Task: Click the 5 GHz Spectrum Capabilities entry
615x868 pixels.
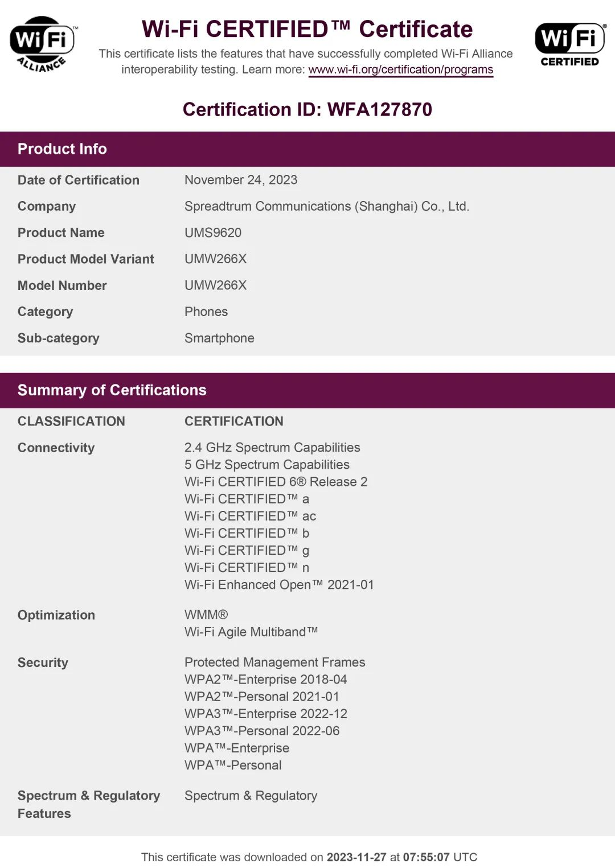Action: tap(267, 465)
